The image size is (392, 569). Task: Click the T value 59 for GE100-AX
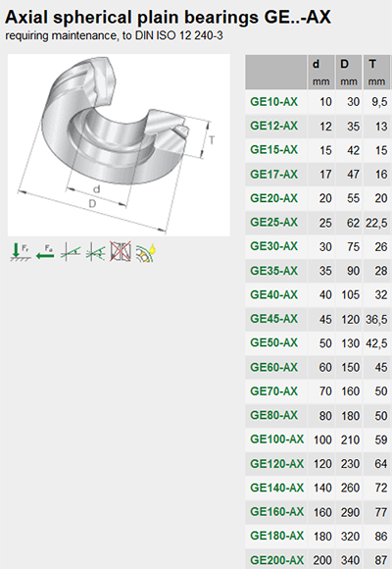point(381,440)
